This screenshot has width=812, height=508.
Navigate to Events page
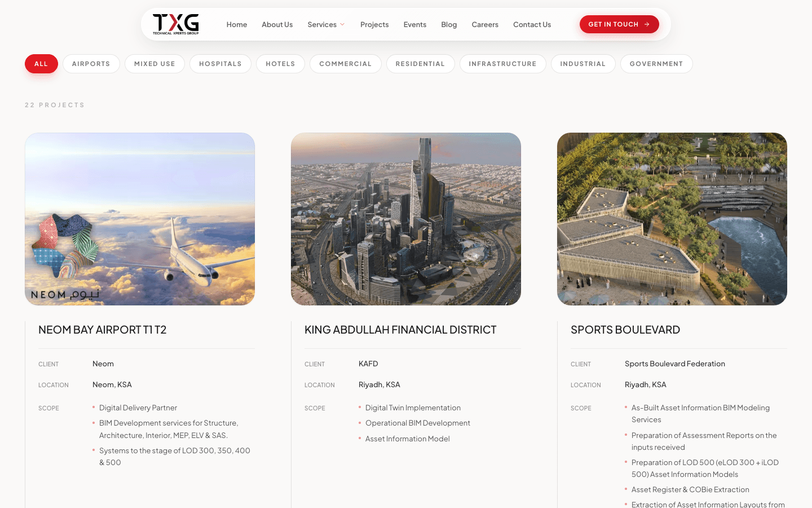[x=415, y=24]
